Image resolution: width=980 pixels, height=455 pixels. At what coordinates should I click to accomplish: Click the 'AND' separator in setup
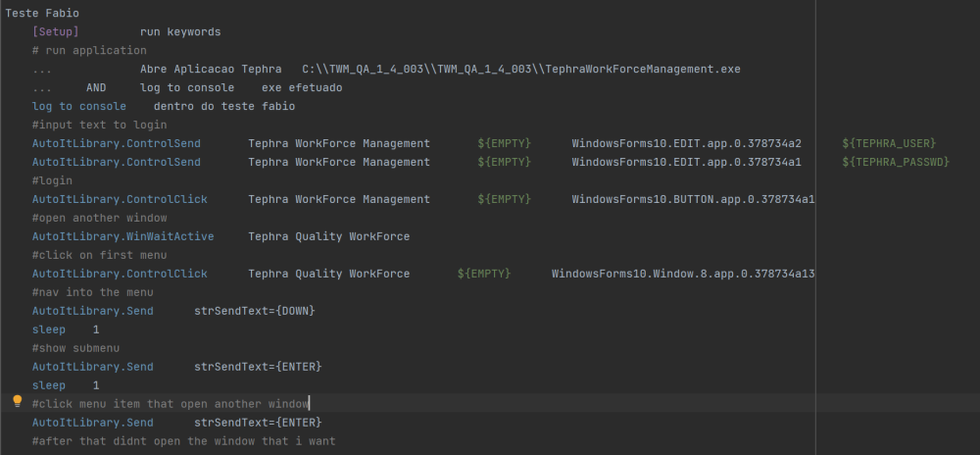(x=96, y=88)
